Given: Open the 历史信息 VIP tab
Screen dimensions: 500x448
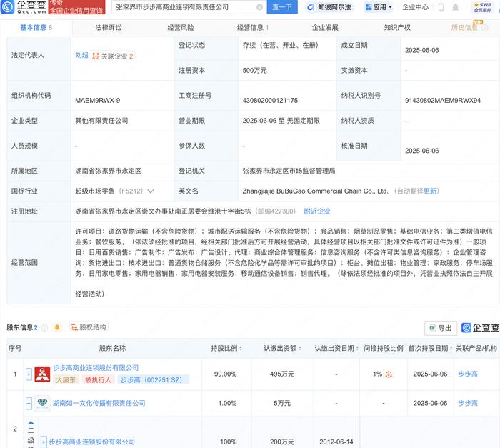Looking at the screenshot, I should [x=464, y=28].
